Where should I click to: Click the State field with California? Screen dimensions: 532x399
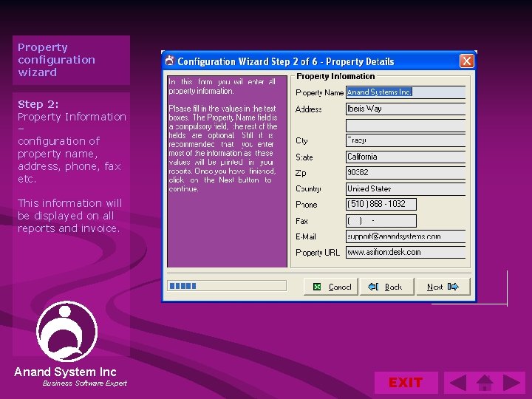click(x=406, y=157)
